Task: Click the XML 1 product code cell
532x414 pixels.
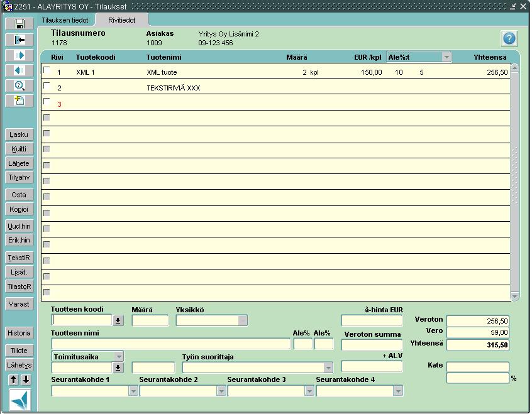Action: [x=86, y=72]
